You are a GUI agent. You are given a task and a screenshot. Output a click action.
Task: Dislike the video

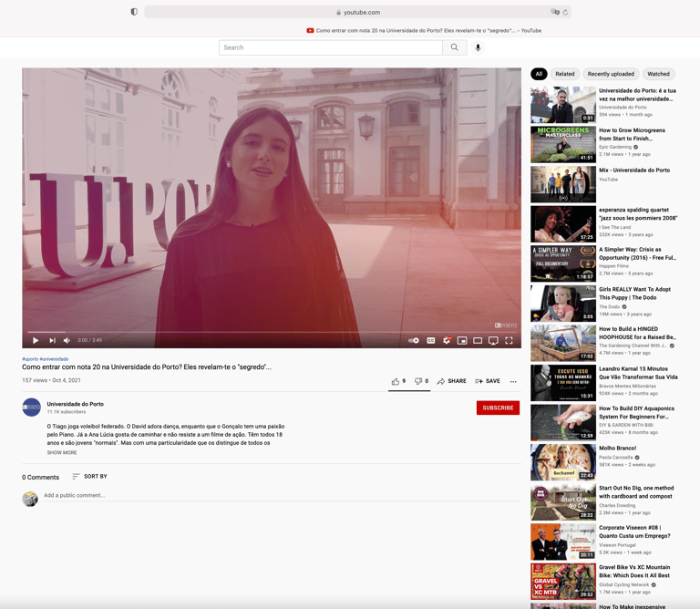click(x=421, y=381)
